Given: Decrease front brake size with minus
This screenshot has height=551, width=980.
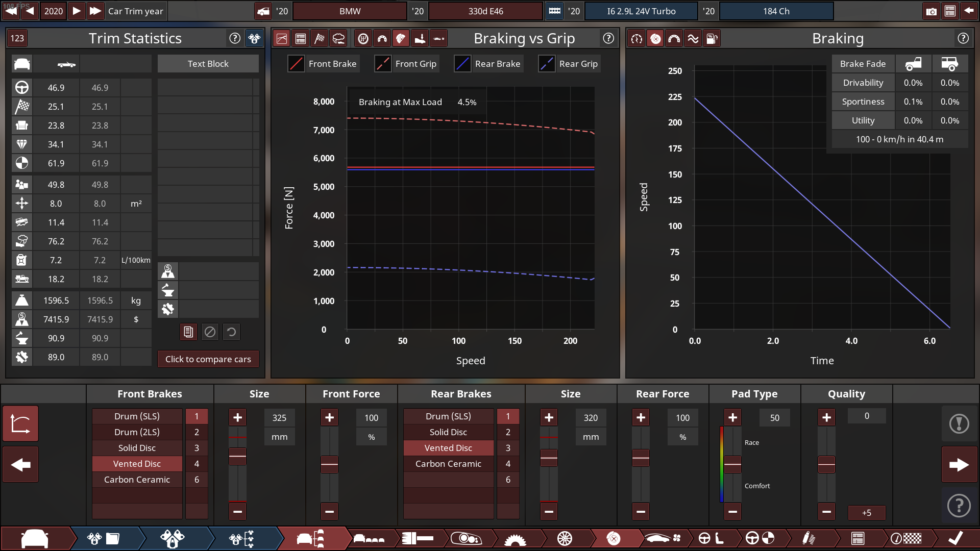Looking at the screenshot, I should (237, 511).
